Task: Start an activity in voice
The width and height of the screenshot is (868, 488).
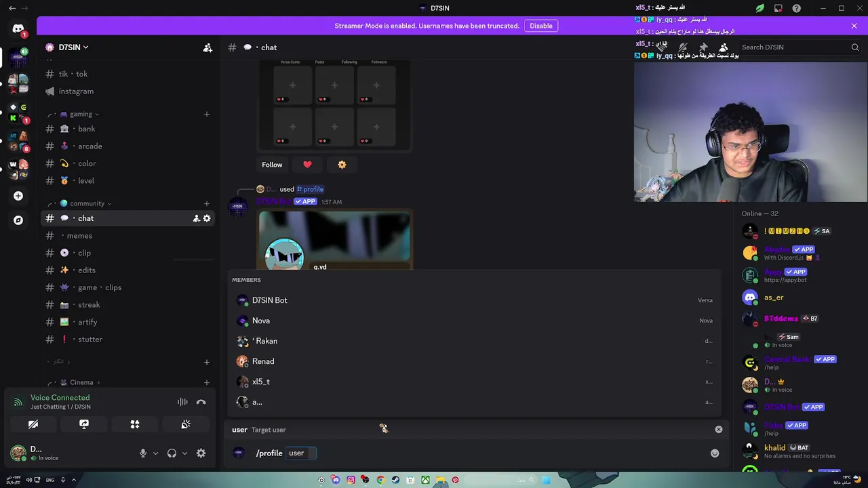Action: 135,424
